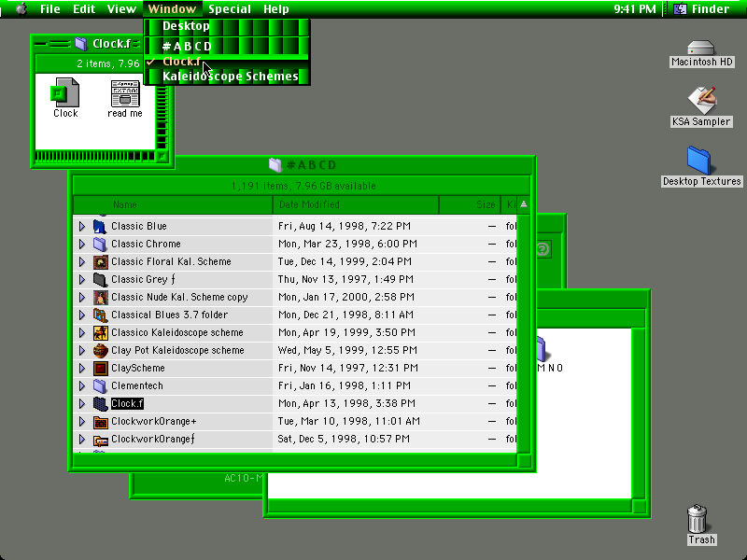Image resolution: width=747 pixels, height=560 pixels.
Task: Open the Help menu
Action: [x=276, y=9]
